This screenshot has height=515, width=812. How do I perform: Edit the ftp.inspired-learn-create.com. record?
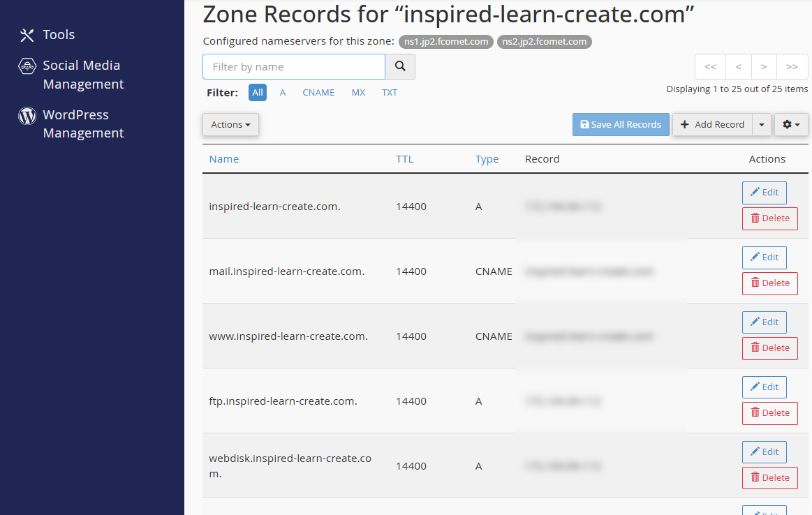pyautogui.click(x=765, y=387)
